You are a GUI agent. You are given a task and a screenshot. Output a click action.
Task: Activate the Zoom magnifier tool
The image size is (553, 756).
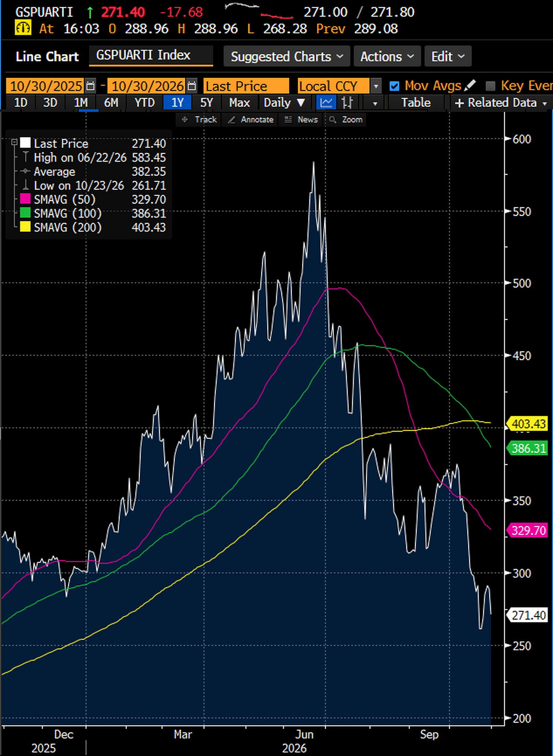coord(346,120)
